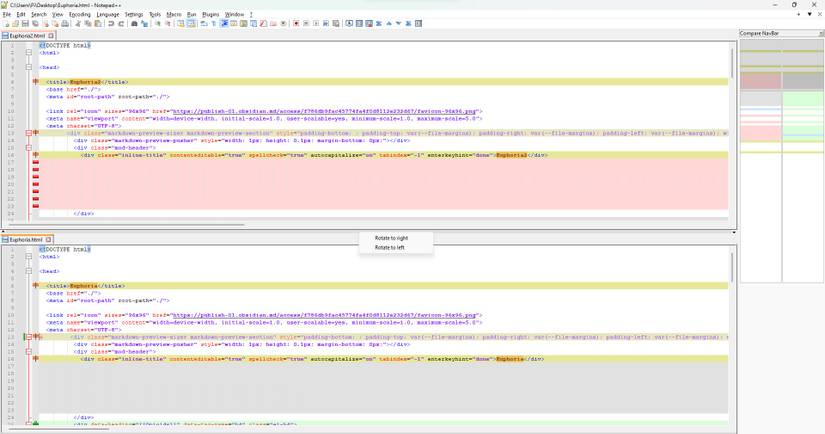825x434 pixels.
Task: Click the Undo toolbar icon
Action: click(111, 24)
